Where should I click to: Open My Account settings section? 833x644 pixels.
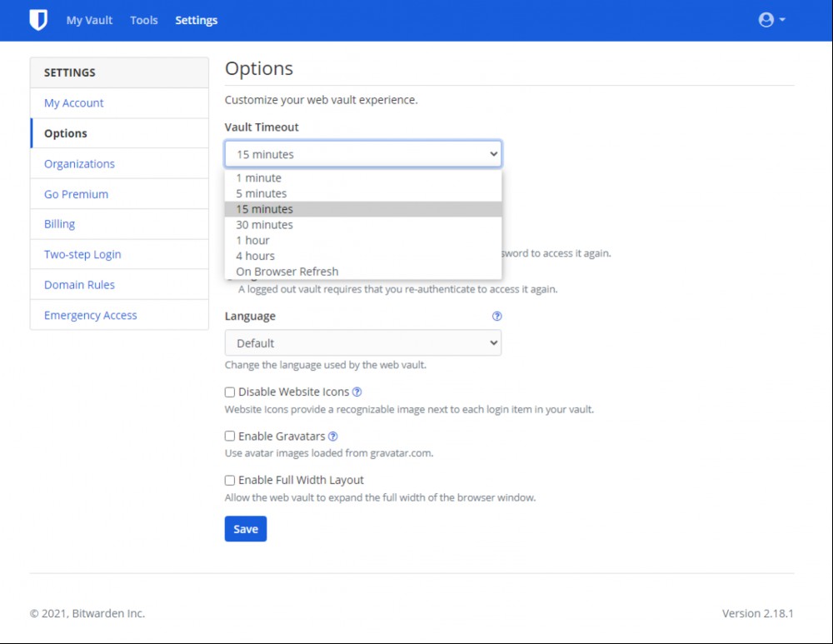pyautogui.click(x=119, y=103)
